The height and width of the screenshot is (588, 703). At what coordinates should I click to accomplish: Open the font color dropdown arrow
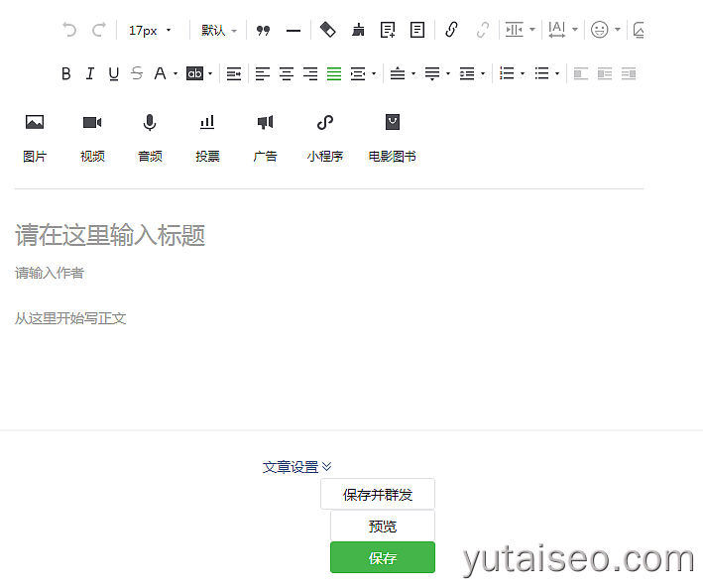click(x=176, y=73)
